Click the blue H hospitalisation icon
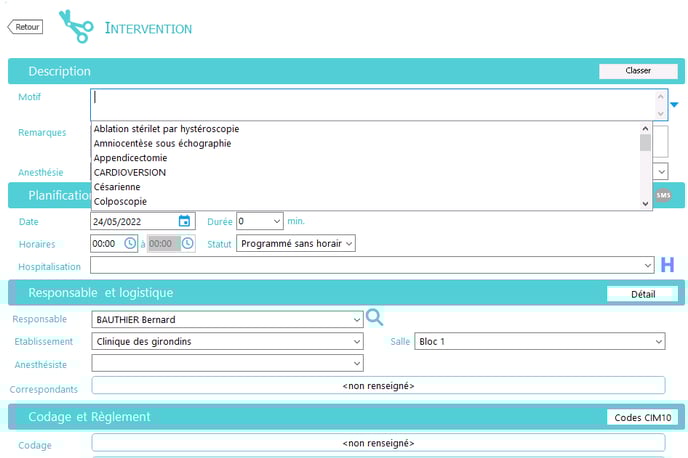Image resolution: width=688 pixels, height=458 pixels. [x=668, y=265]
